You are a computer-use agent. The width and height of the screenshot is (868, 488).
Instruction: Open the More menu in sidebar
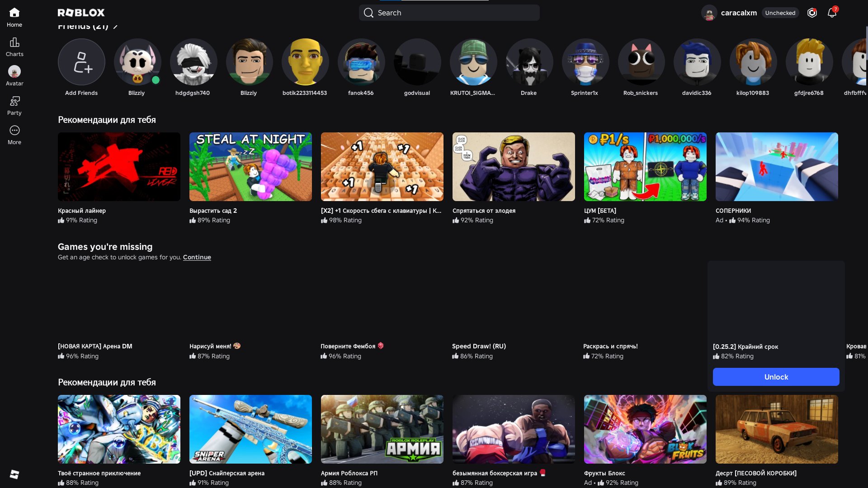pos(14,135)
